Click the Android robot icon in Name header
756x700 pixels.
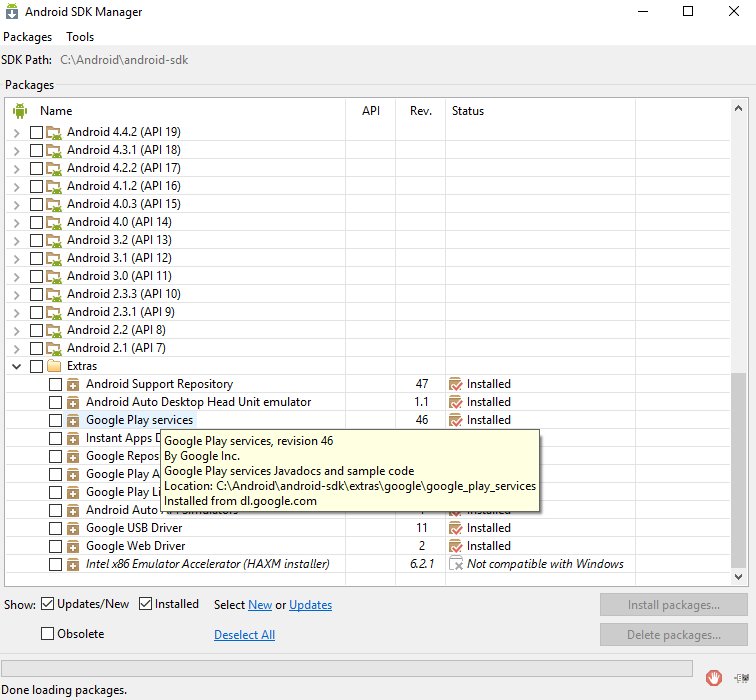(x=20, y=111)
